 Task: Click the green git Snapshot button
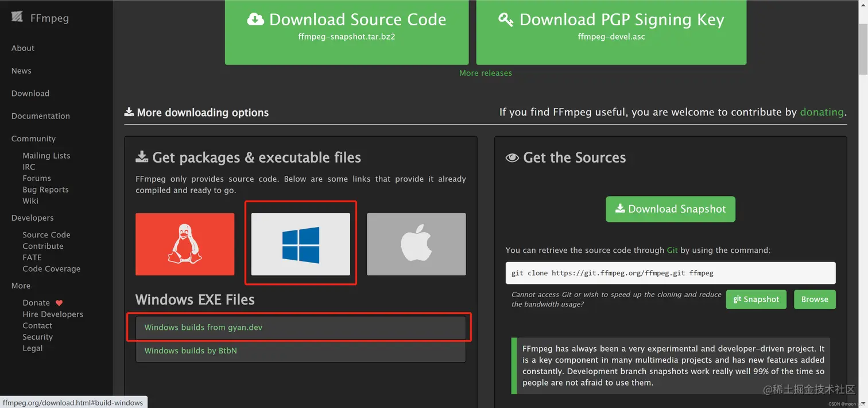point(756,299)
